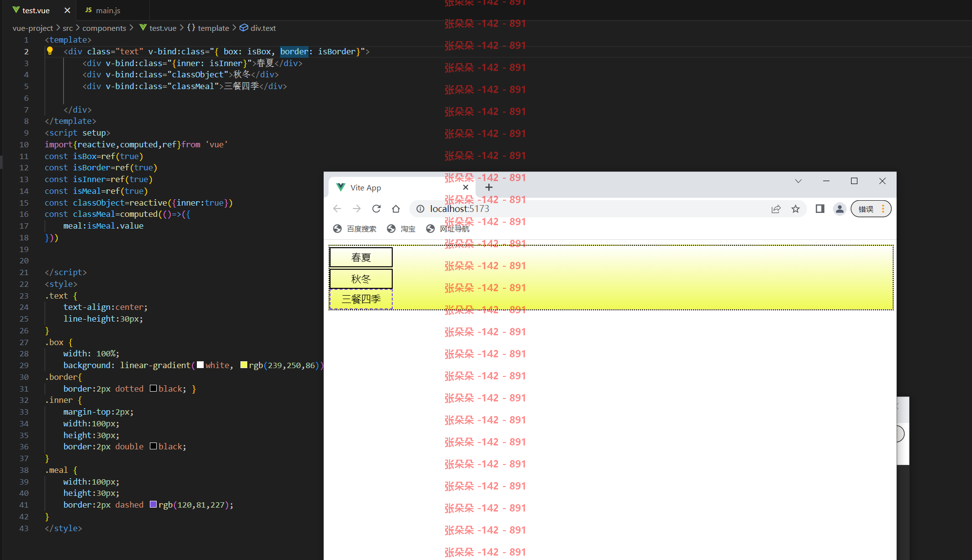Click the browser forward arrow

356,209
